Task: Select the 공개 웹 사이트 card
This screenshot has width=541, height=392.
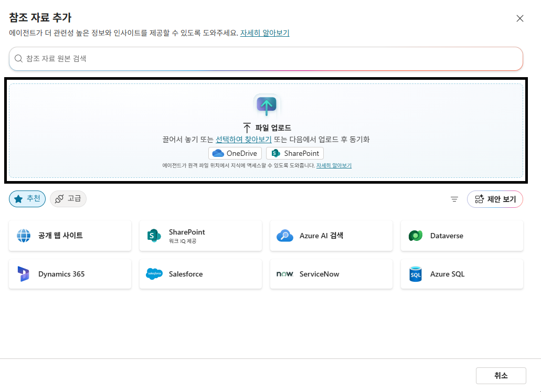Action: [70, 236]
